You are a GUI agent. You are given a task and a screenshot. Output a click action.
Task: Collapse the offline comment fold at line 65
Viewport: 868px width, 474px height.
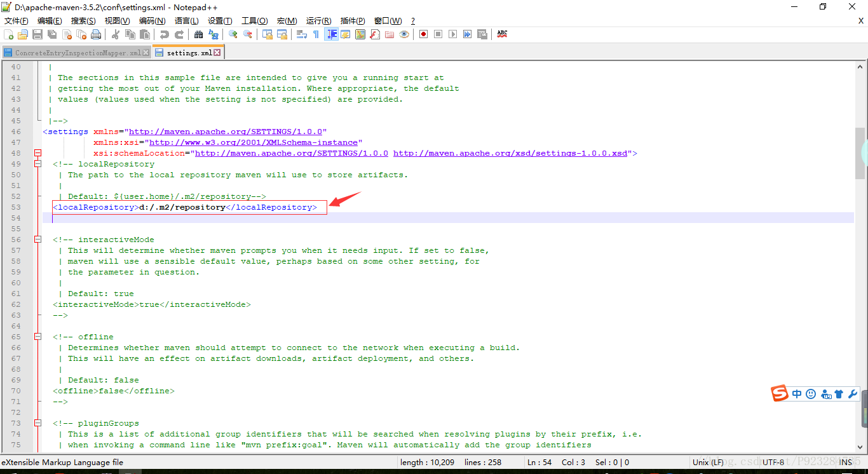coord(37,337)
